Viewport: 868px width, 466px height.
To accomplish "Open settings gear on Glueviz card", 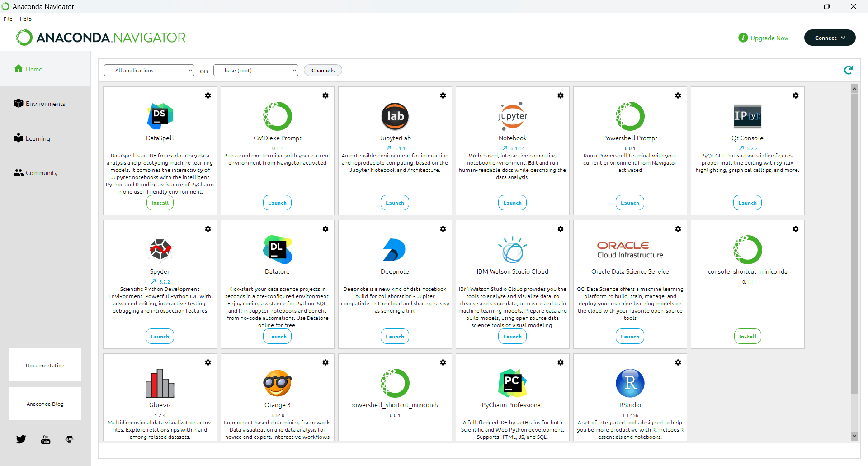I will coord(208,362).
